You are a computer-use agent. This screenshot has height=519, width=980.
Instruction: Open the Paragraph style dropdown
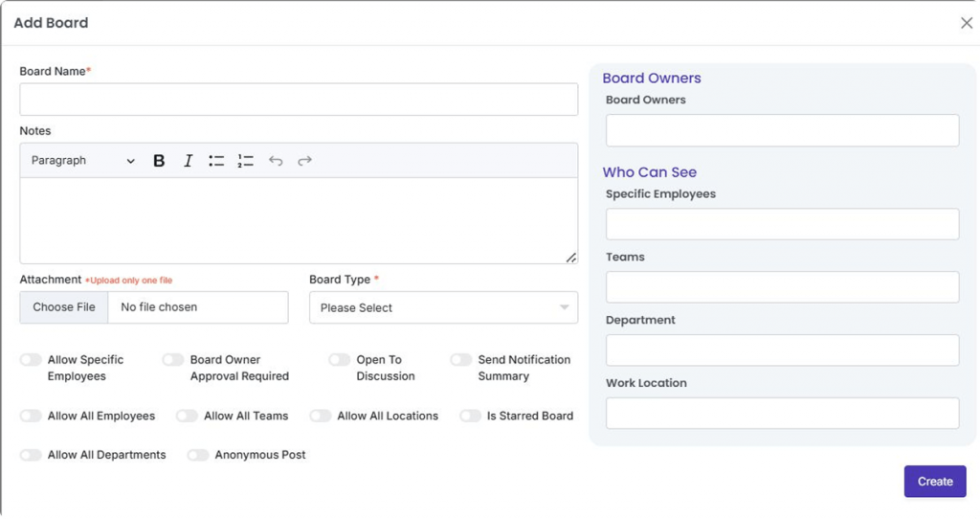point(83,161)
